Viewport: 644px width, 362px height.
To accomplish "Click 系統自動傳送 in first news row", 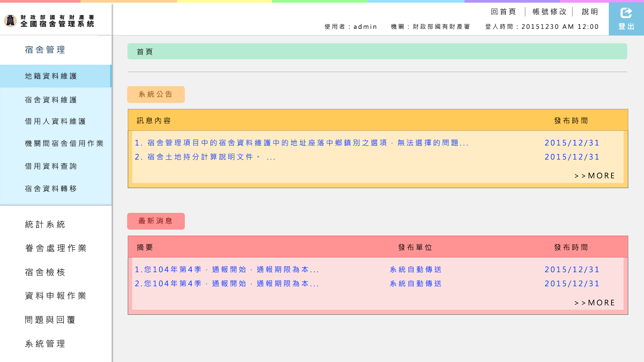I will tap(416, 270).
